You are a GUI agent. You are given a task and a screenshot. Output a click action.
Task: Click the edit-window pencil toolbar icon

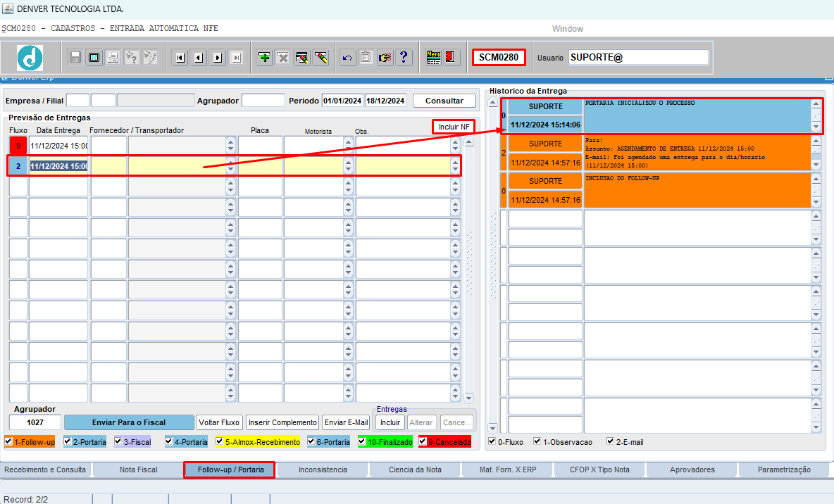pyautogui.click(x=301, y=58)
